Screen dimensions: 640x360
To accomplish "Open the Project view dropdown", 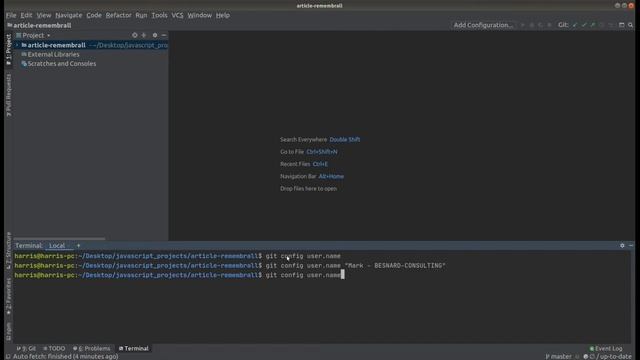I will [x=33, y=35].
